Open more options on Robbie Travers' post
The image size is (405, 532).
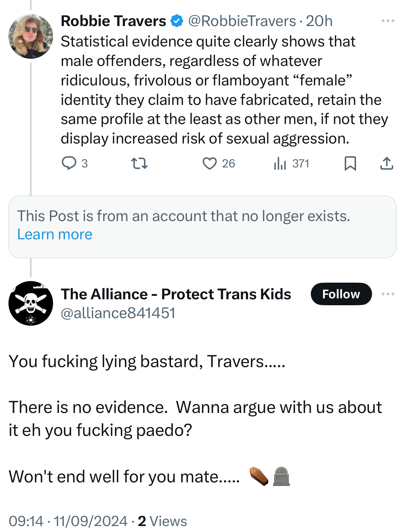pos(388,21)
